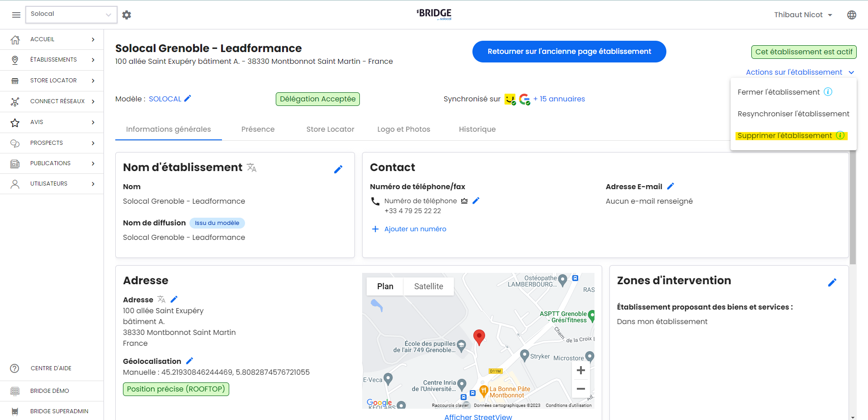Collapse Actions sur l'établissement menu
Image resolution: width=868 pixels, height=420 pixels.
[x=799, y=72]
